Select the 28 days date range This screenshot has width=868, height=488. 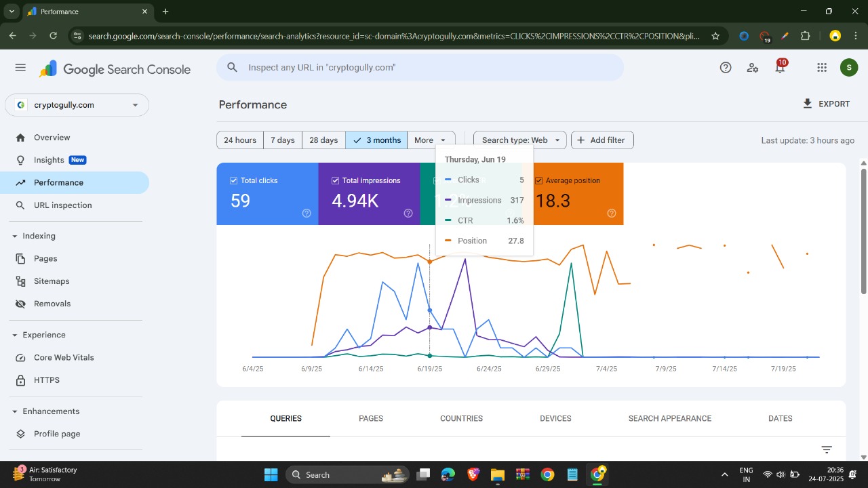pos(323,140)
